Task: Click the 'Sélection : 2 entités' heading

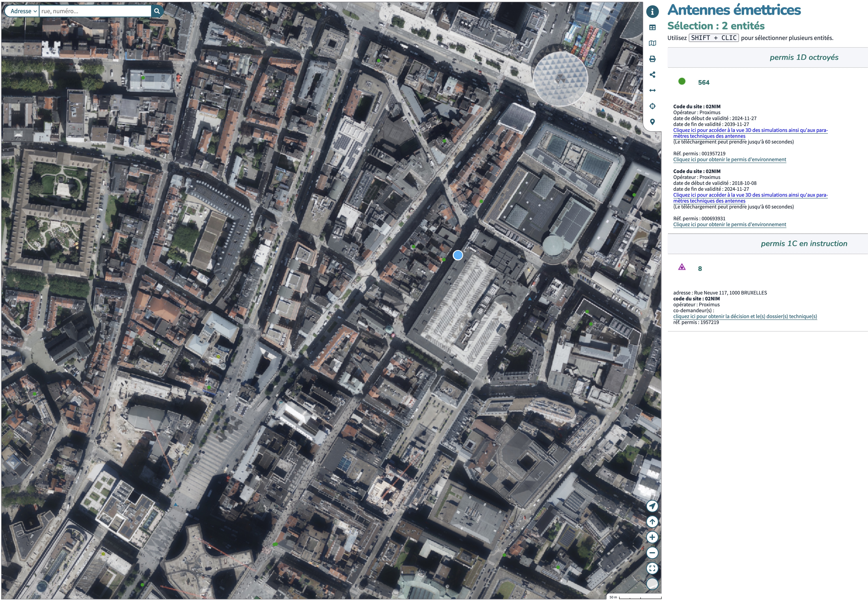Action: [716, 26]
